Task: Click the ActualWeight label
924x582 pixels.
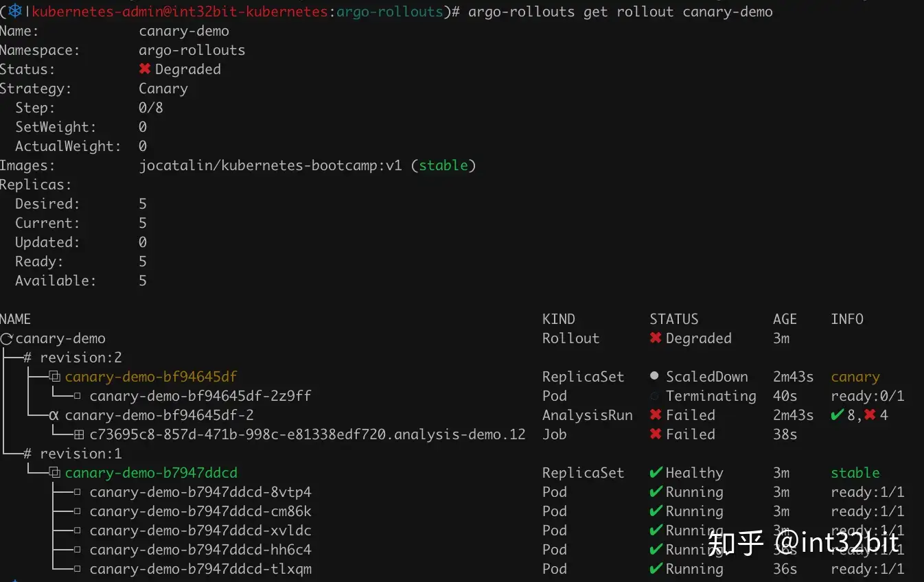Action: (x=68, y=146)
